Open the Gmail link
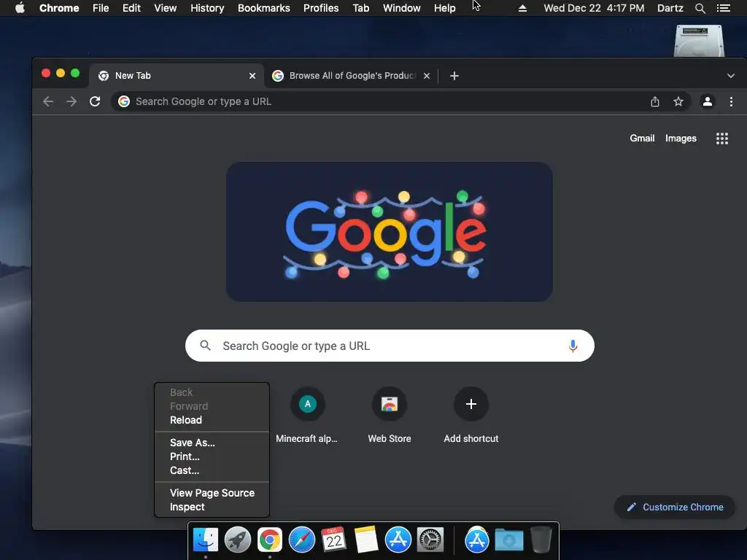This screenshot has width=747, height=560. click(642, 138)
